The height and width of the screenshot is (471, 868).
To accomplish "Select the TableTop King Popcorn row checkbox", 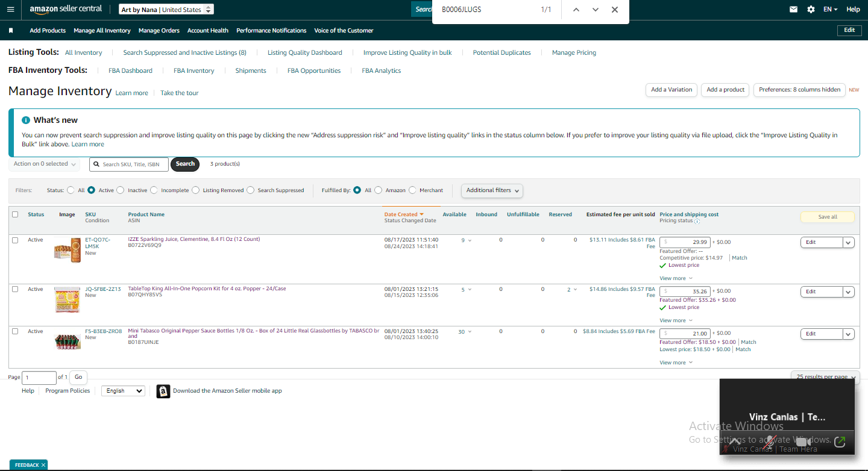I will click(x=15, y=289).
